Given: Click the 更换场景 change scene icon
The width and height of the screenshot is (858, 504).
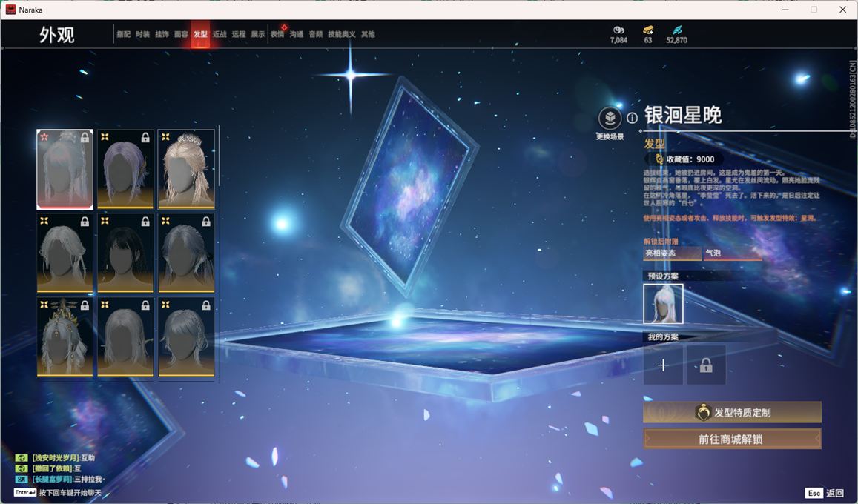Looking at the screenshot, I should [610, 118].
